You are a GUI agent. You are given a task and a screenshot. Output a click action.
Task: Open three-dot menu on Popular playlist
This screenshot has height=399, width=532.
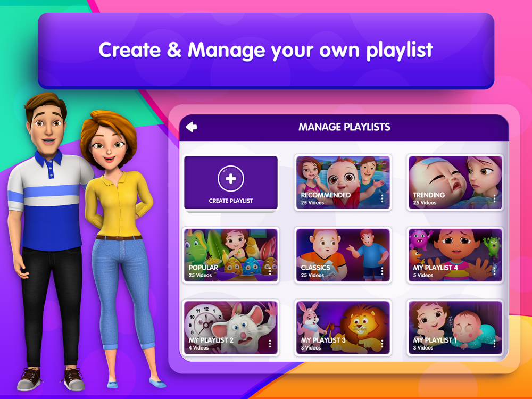click(270, 271)
